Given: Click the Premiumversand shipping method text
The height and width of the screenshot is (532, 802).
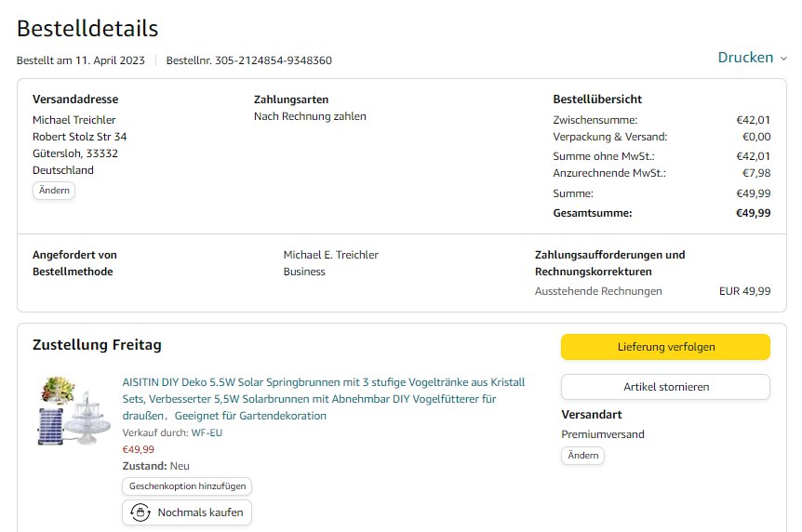Looking at the screenshot, I should pos(603,434).
